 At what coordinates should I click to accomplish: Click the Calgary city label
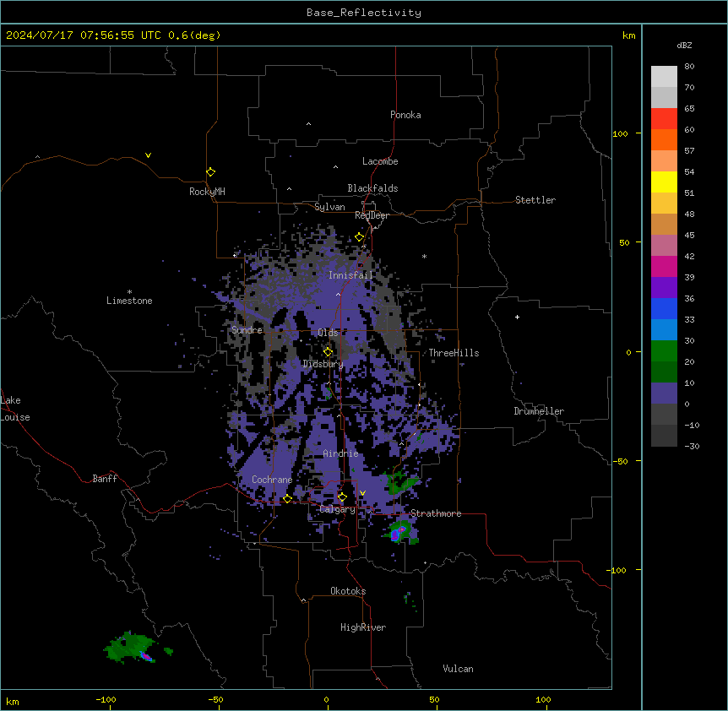pyautogui.click(x=337, y=509)
